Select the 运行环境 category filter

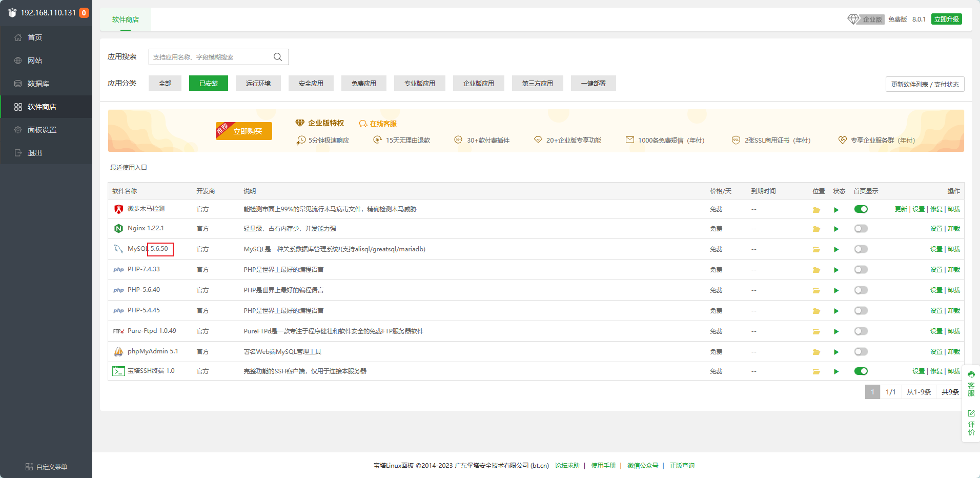pyautogui.click(x=258, y=83)
